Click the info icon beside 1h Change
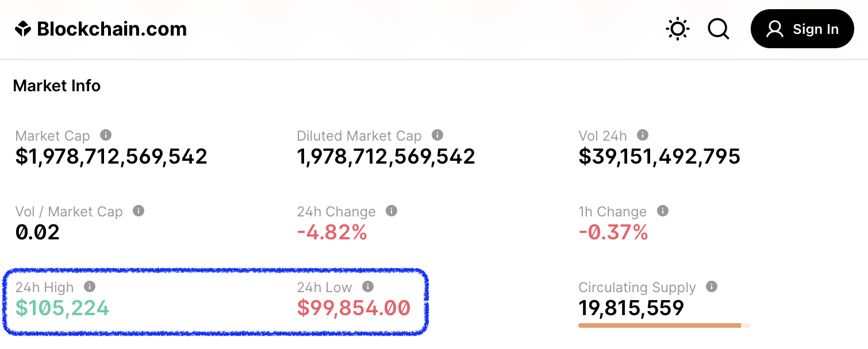The width and height of the screenshot is (868, 349). (663, 211)
